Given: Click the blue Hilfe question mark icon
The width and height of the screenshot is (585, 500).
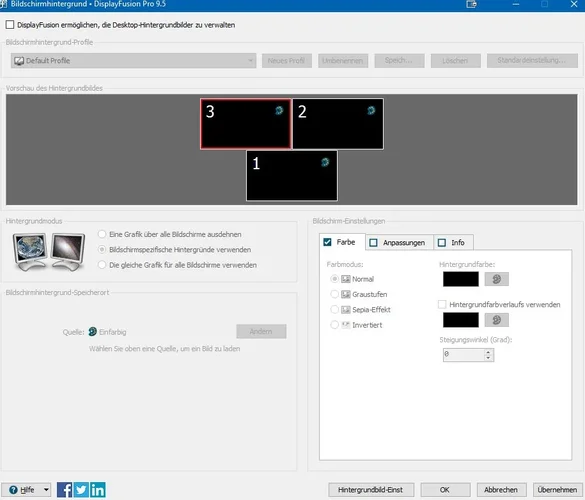Looking at the screenshot, I should coord(13,490).
